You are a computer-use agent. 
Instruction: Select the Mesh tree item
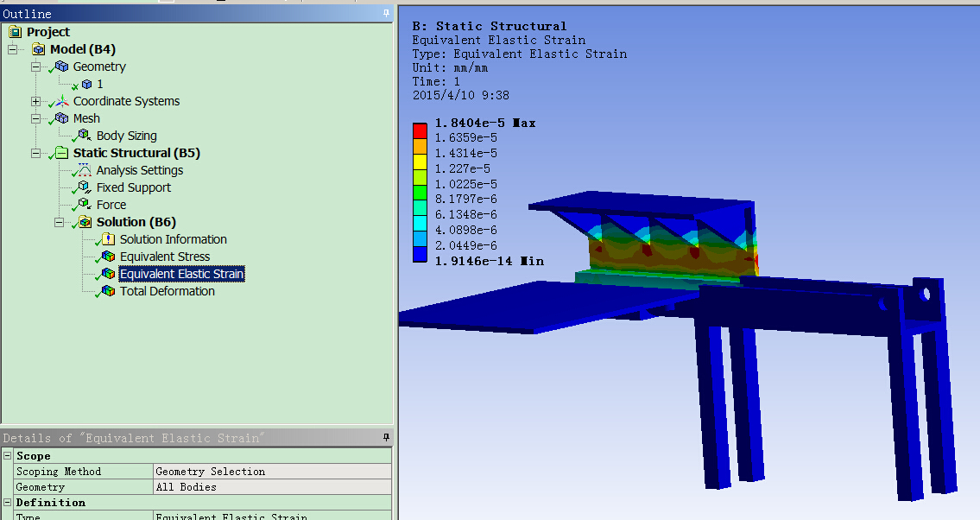pos(86,118)
